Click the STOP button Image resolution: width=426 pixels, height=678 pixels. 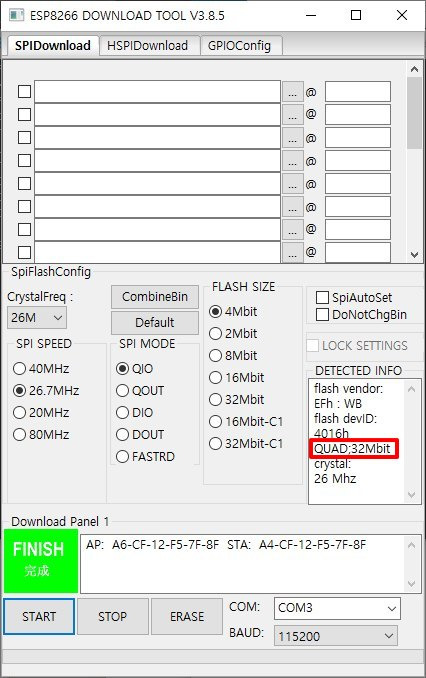pos(112,616)
